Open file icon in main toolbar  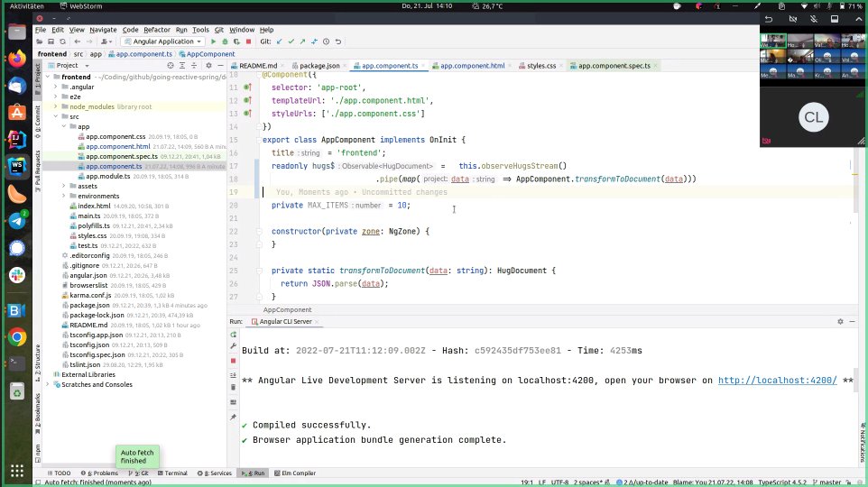click(x=40, y=41)
